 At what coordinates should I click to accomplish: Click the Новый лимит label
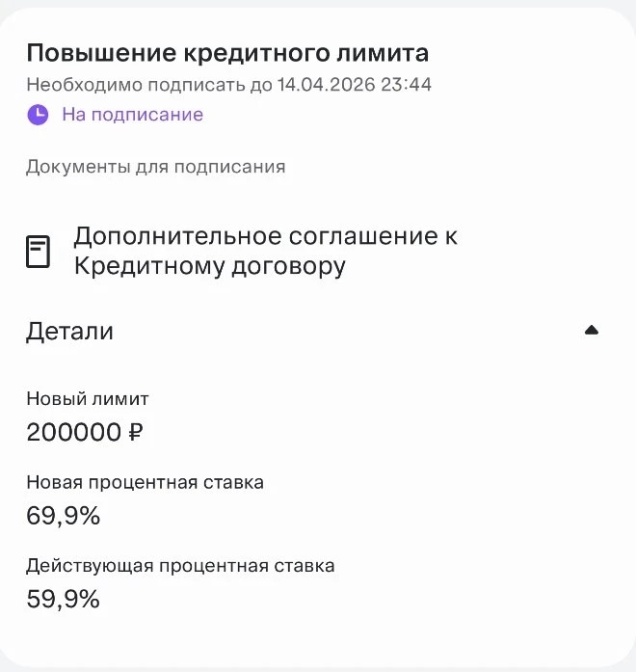point(88,398)
